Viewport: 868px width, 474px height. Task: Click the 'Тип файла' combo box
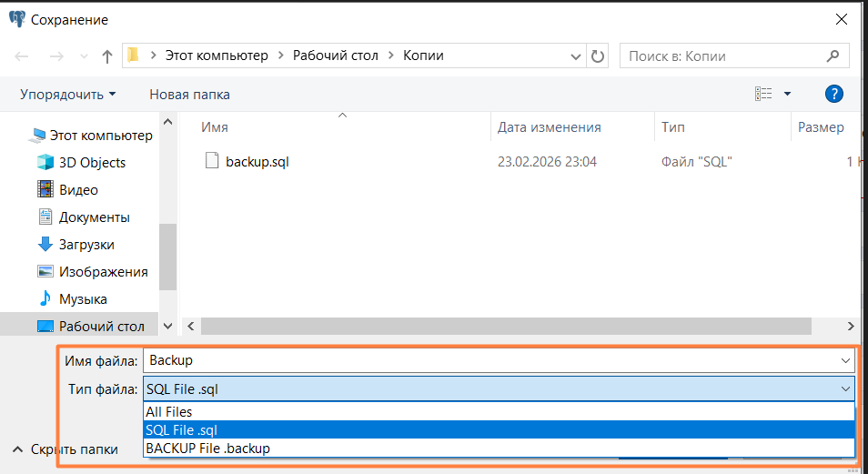click(x=499, y=389)
